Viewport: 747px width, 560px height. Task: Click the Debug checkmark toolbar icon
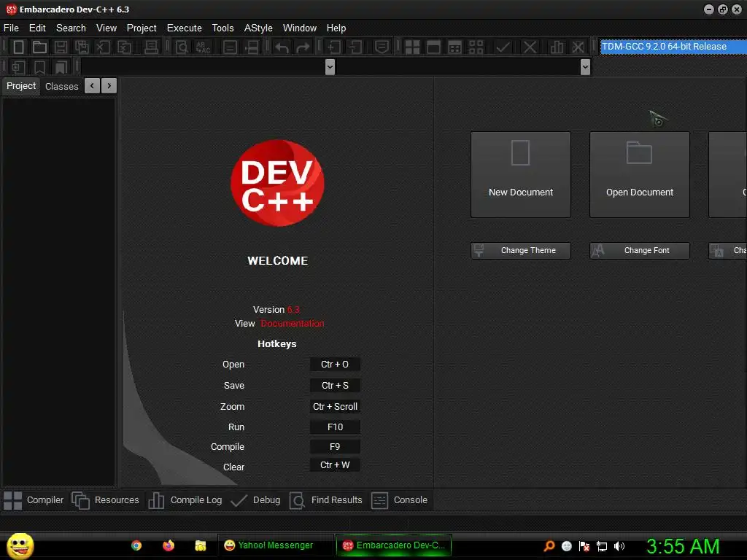click(x=503, y=47)
